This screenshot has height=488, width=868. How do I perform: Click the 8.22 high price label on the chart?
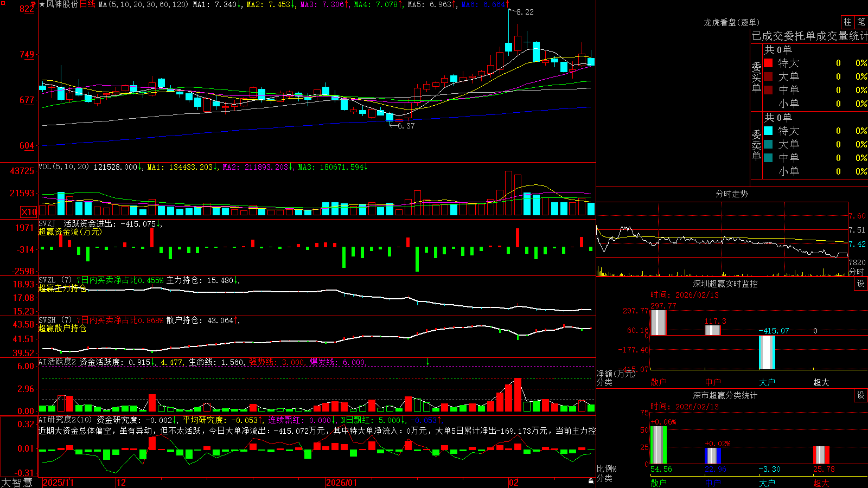pyautogui.click(x=525, y=12)
